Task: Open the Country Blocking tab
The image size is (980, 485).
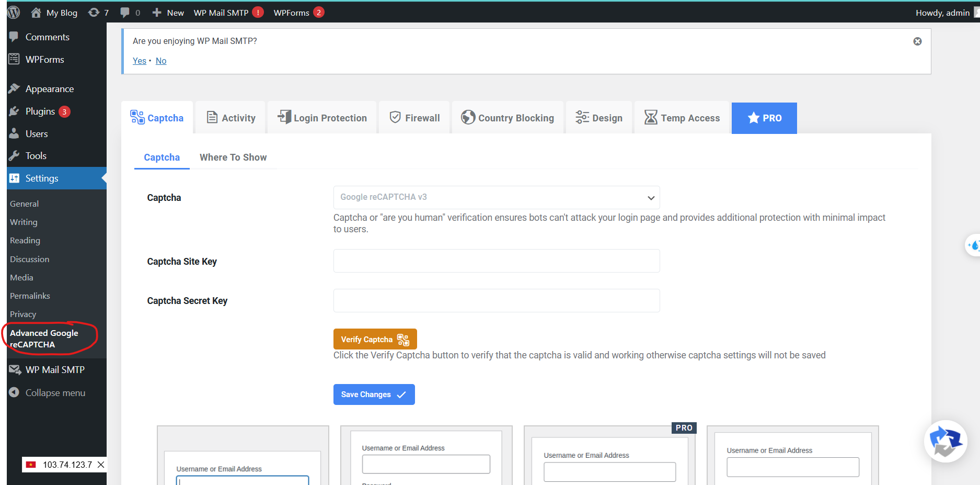Action: 508,118
